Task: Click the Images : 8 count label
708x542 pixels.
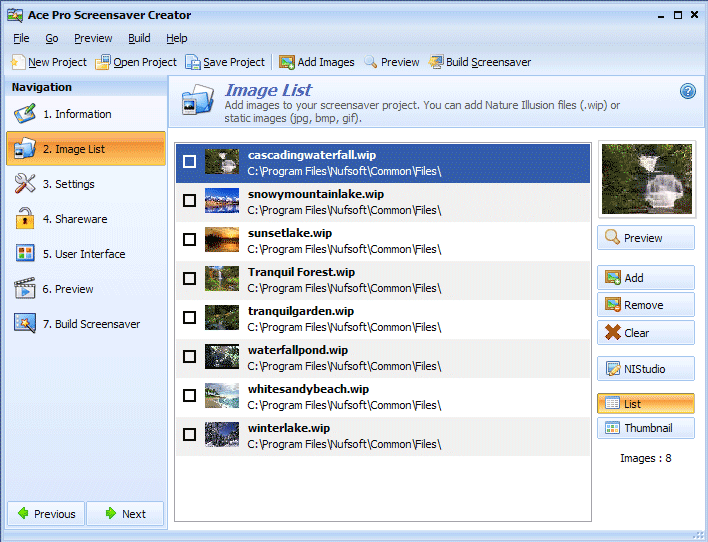Action: pyautogui.click(x=646, y=458)
